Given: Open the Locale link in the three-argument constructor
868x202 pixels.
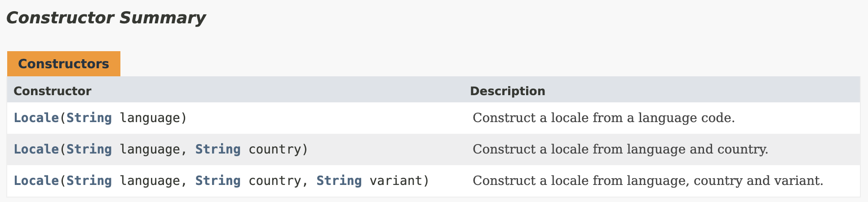Looking at the screenshot, I should click(36, 180).
